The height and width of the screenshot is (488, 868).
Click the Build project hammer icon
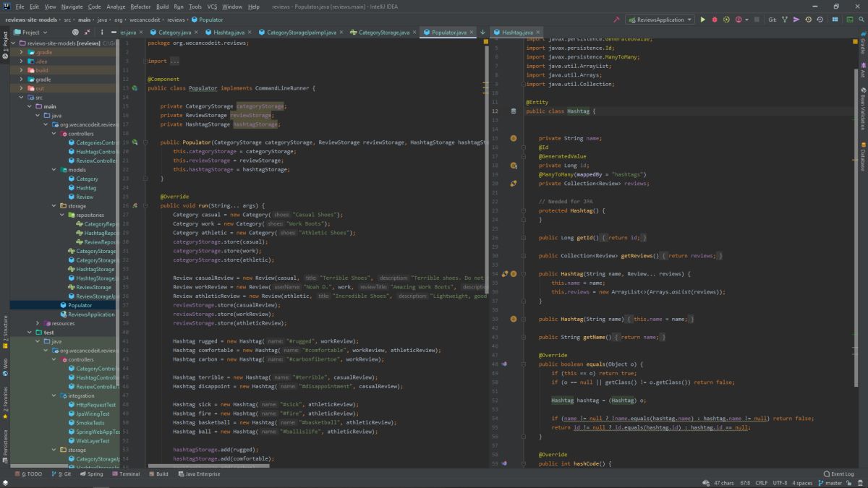(x=617, y=20)
